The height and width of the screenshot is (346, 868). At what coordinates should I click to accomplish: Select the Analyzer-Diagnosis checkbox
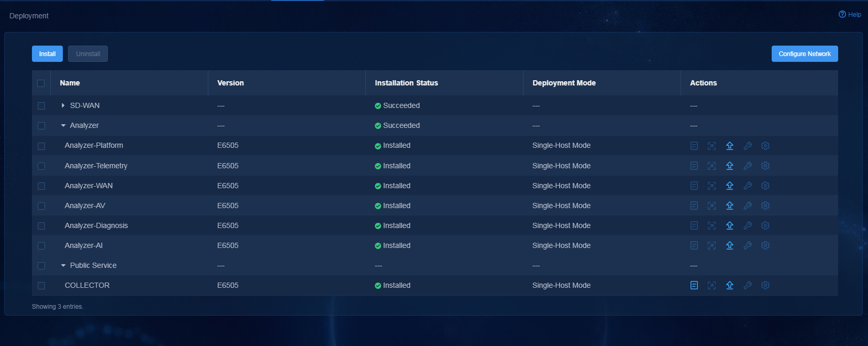click(41, 226)
